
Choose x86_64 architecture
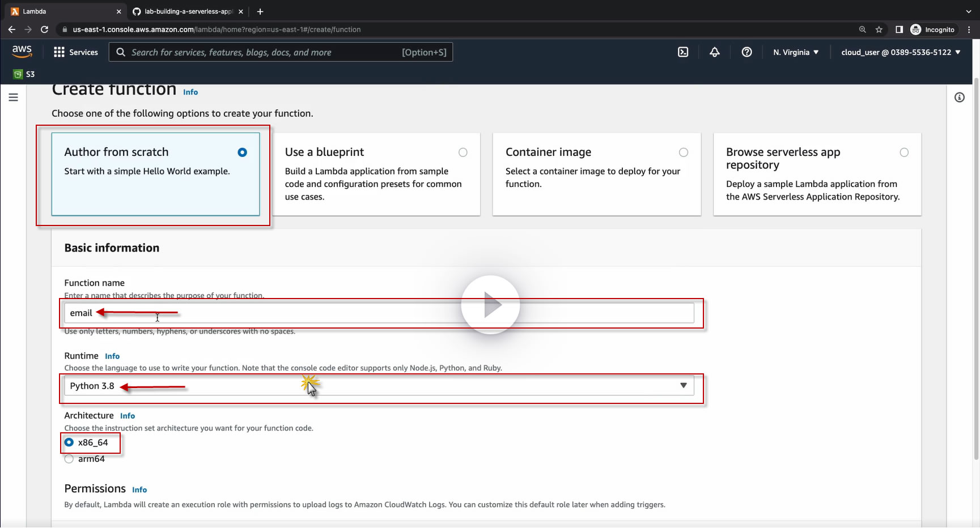coord(69,442)
